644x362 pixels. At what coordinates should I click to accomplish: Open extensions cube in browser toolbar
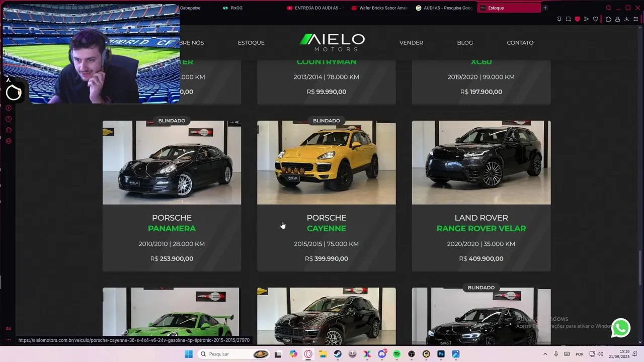(x=608, y=19)
